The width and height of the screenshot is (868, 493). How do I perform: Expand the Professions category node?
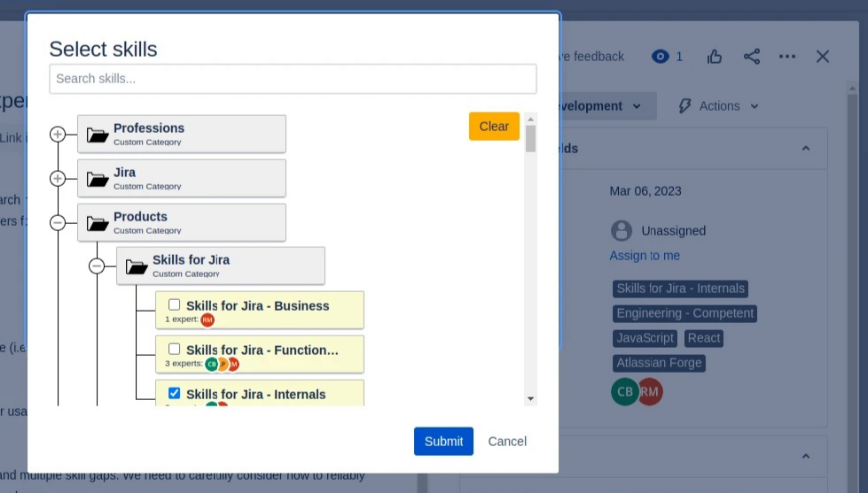[58, 134]
